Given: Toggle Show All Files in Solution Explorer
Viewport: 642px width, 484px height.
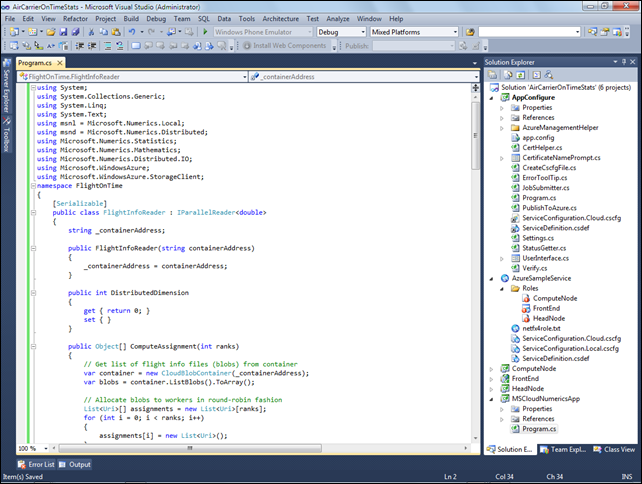Looking at the screenshot, I should pos(508,75).
